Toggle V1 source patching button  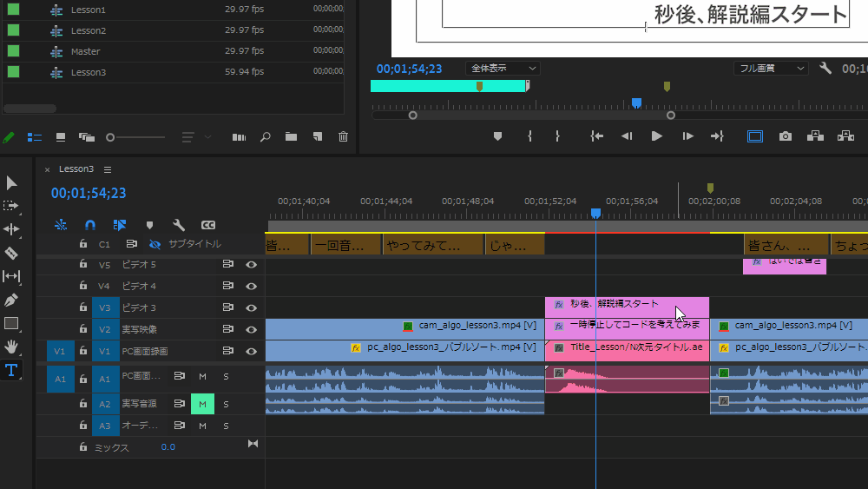pos(60,351)
